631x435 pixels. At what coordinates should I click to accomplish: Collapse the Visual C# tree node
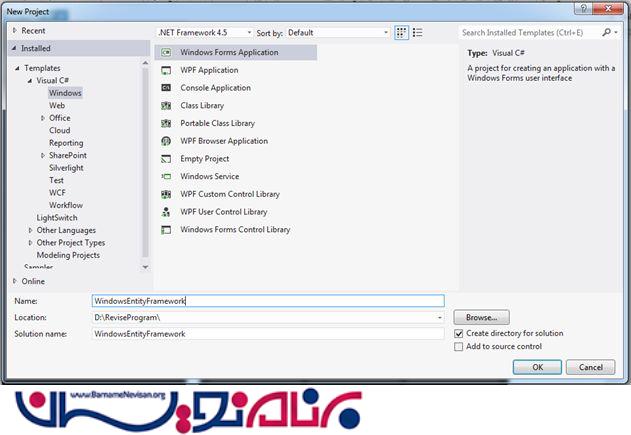point(30,80)
